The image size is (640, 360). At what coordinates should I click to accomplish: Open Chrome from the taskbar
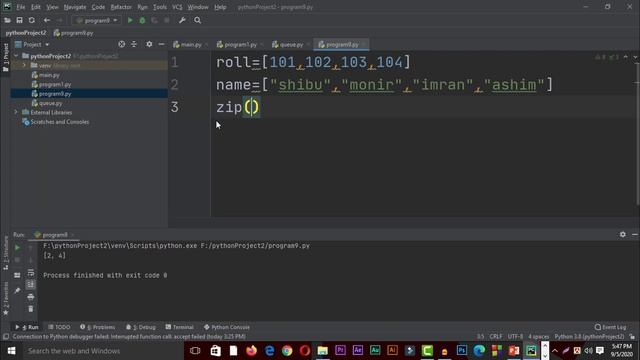click(287, 351)
